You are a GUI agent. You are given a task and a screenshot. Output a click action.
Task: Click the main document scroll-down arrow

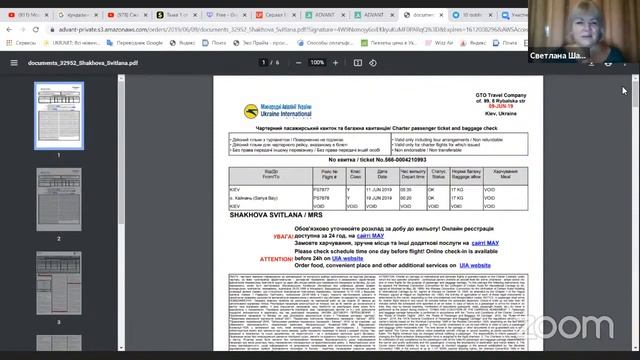(635, 348)
